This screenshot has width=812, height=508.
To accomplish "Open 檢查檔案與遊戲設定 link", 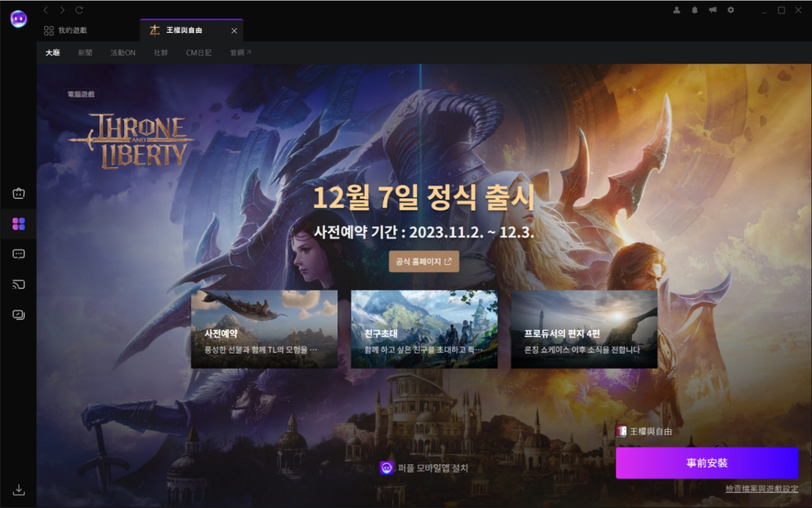I will point(762,489).
